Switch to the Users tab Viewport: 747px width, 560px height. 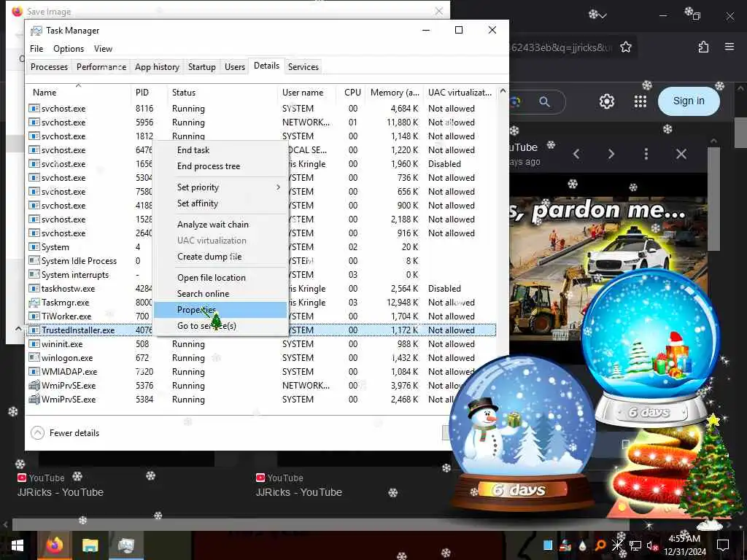(234, 66)
